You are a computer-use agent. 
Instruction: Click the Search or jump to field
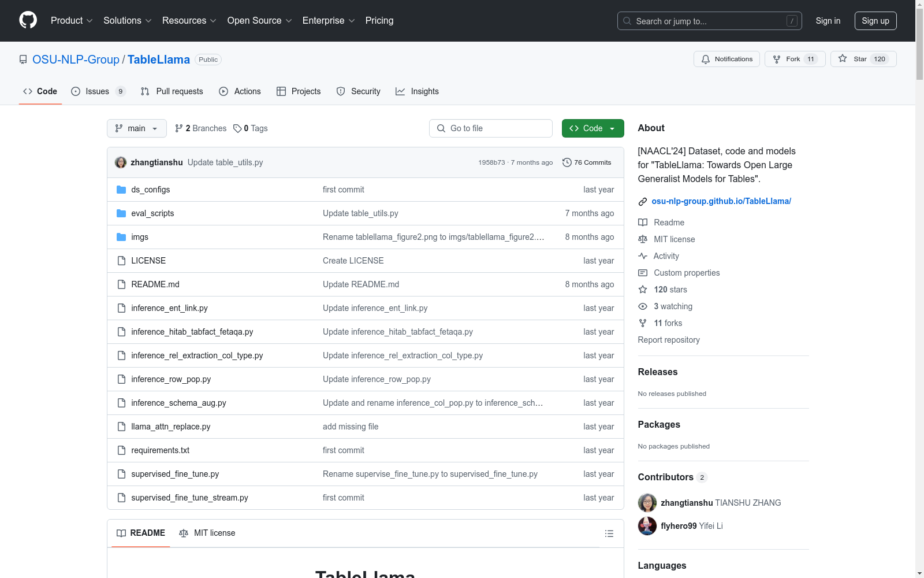click(710, 21)
